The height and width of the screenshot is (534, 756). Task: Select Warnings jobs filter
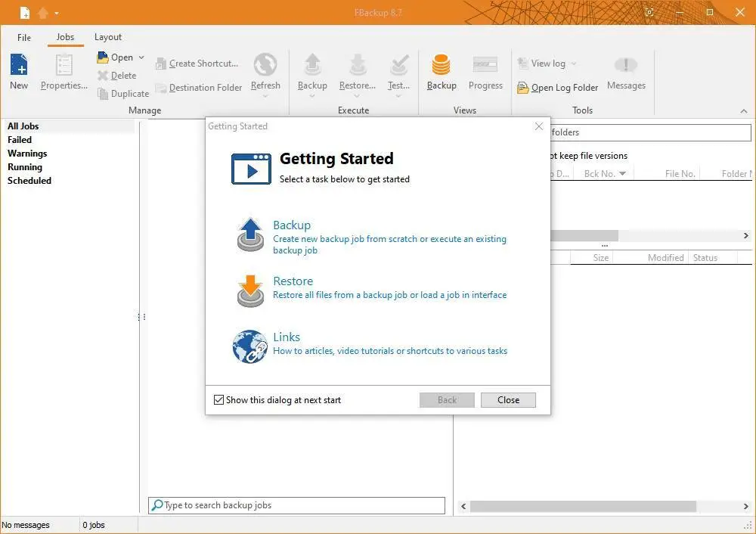27,154
